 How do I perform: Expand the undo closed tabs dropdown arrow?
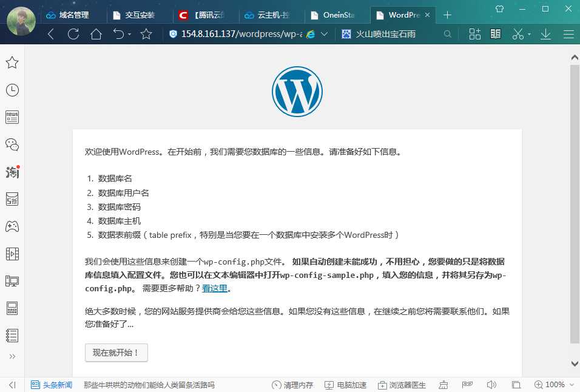tap(129, 35)
